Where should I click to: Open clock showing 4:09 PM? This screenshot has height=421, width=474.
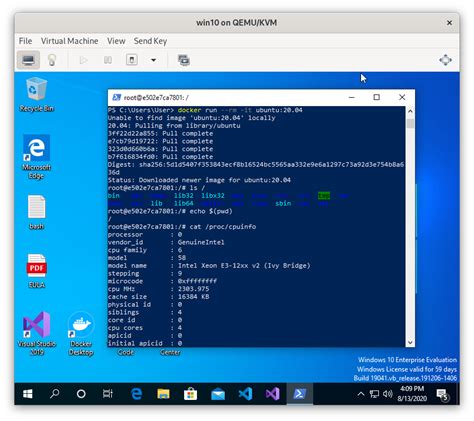point(412,393)
